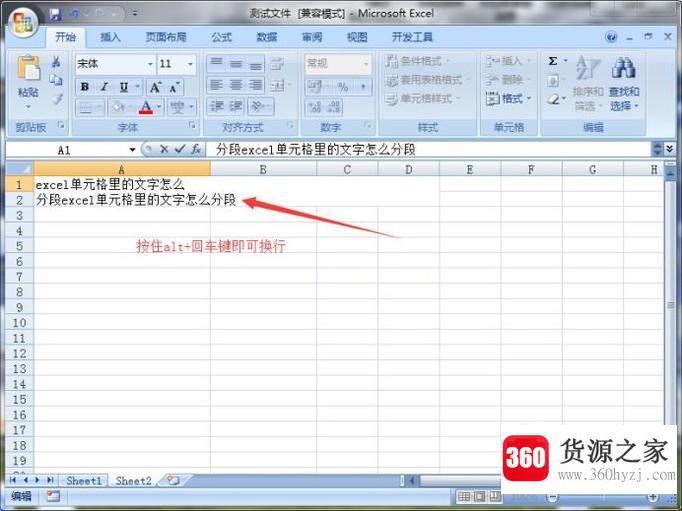Image resolution: width=682 pixels, height=511 pixels.
Task: Align text to top
Action: point(216,64)
